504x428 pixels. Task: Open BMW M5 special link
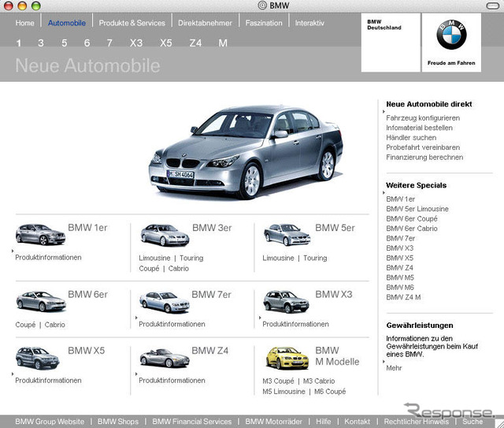point(400,277)
